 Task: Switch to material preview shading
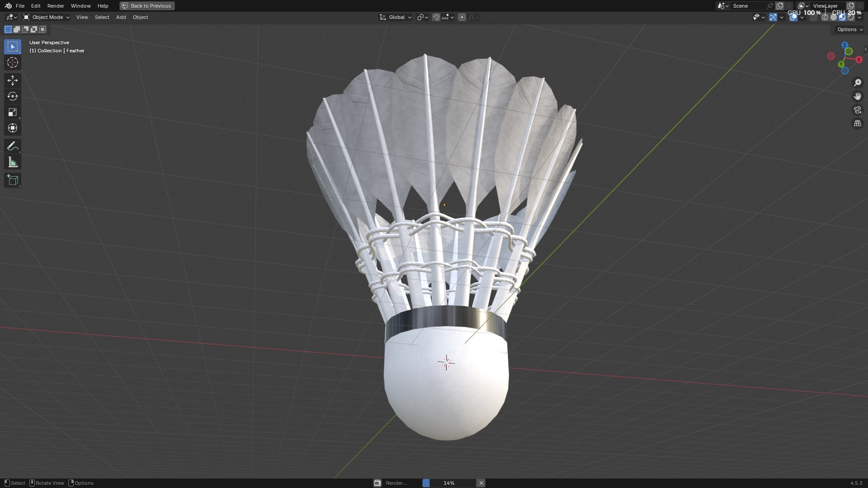pyautogui.click(x=842, y=17)
